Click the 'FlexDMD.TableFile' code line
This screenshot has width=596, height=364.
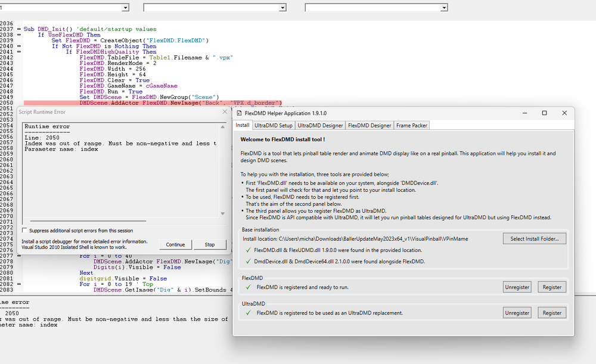156,57
